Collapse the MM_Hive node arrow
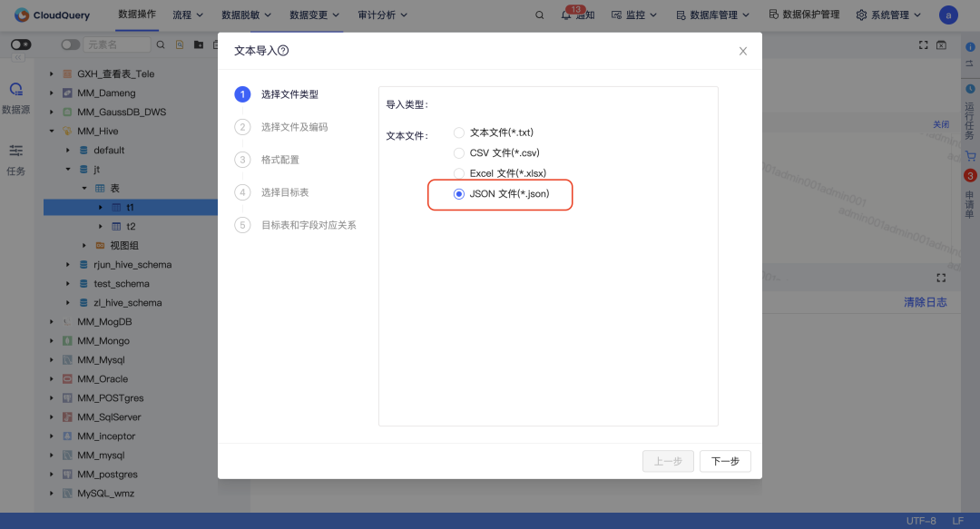The width and height of the screenshot is (980, 529). (51, 131)
